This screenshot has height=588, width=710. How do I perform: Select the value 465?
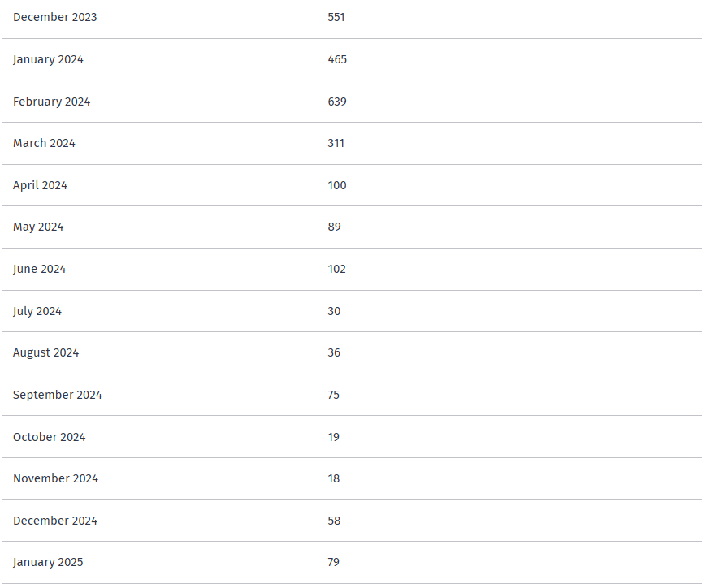coord(337,59)
